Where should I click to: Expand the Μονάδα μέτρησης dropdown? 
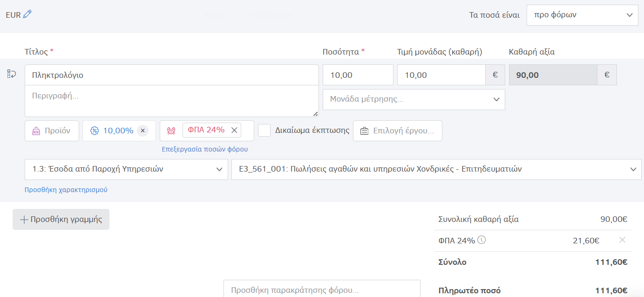point(414,99)
